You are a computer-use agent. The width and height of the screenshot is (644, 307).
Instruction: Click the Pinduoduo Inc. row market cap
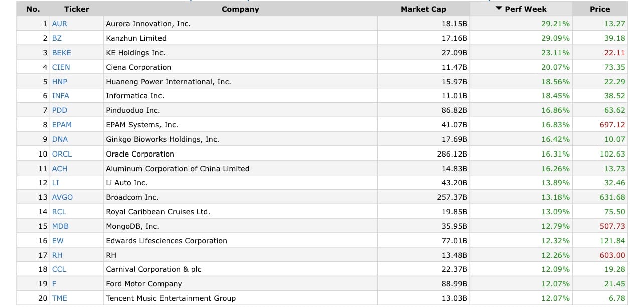click(x=454, y=110)
